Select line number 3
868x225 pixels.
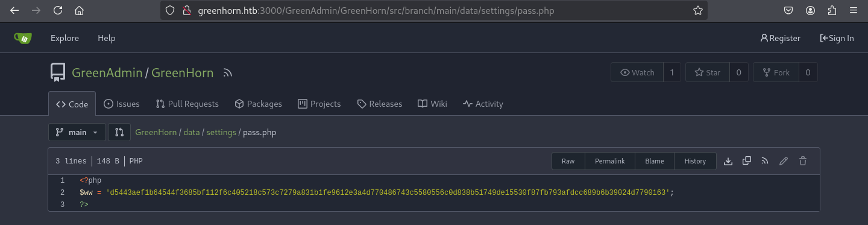(62, 204)
